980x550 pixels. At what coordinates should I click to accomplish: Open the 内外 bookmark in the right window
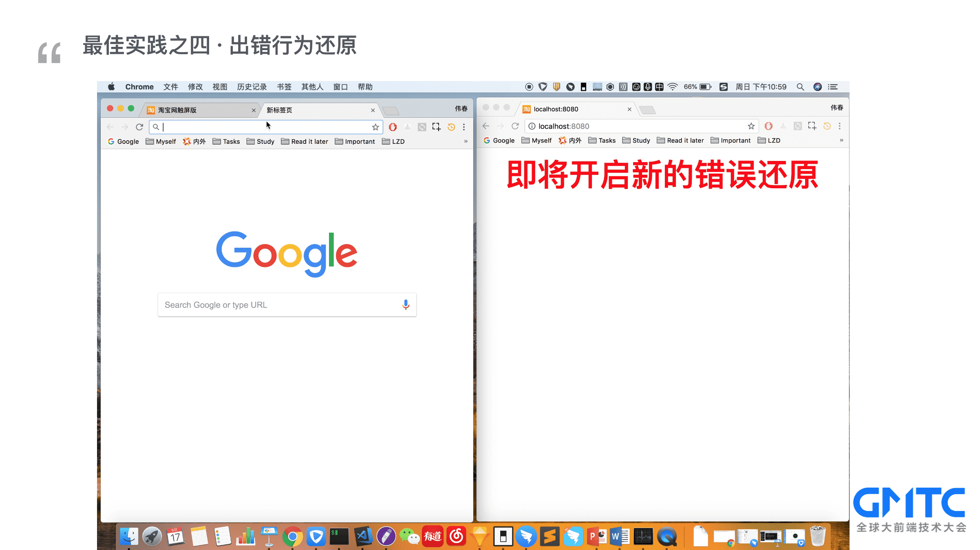pos(570,141)
